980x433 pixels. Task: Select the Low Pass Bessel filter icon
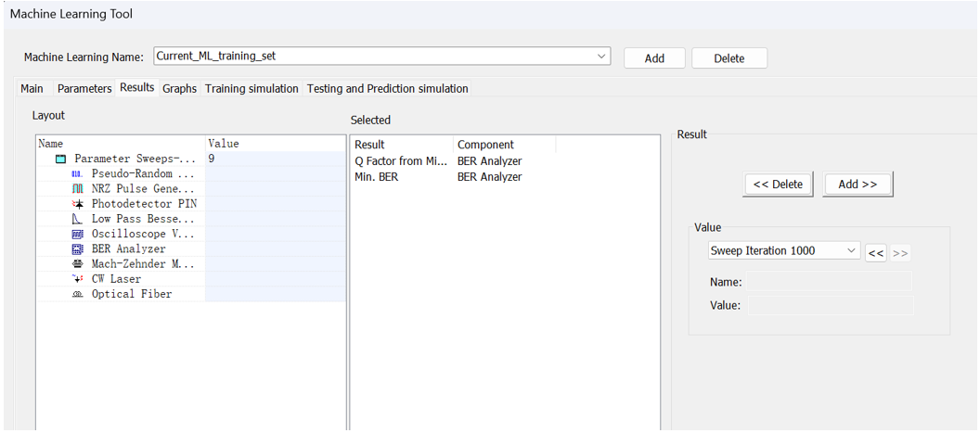(77, 219)
